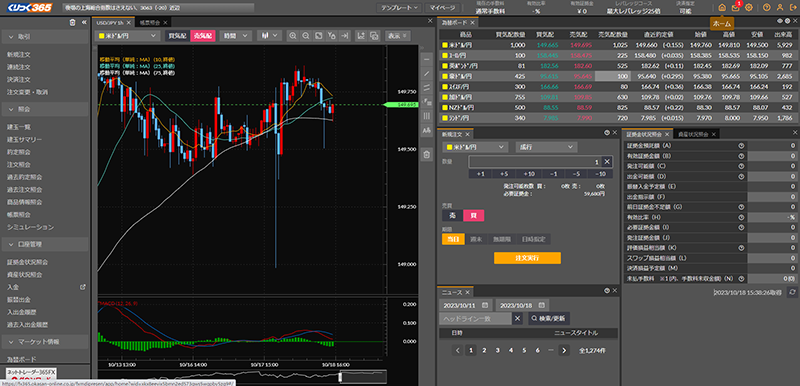The height and width of the screenshot is (386, 800).
Task: Select the parallel channel drawing tool
Action: click(x=427, y=88)
